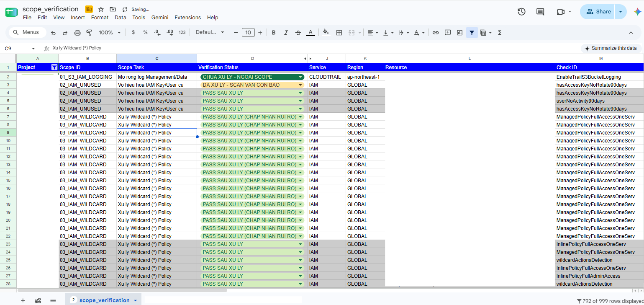Search Menus box
644x305 pixels.
tap(27, 32)
